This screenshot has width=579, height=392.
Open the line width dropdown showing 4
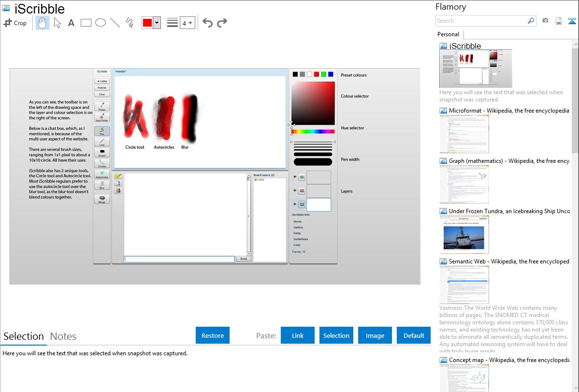tap(187, 23)
